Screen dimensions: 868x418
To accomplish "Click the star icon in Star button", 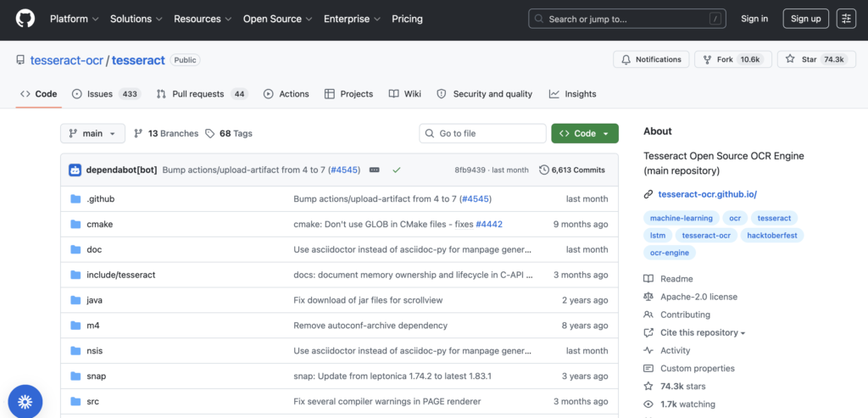I will tap(790, 59).
